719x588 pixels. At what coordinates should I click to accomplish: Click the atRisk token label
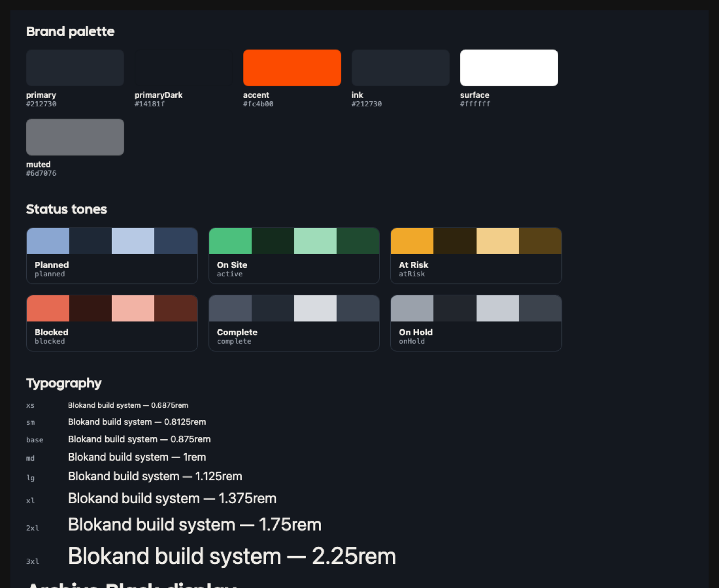(x=412, y=274)
